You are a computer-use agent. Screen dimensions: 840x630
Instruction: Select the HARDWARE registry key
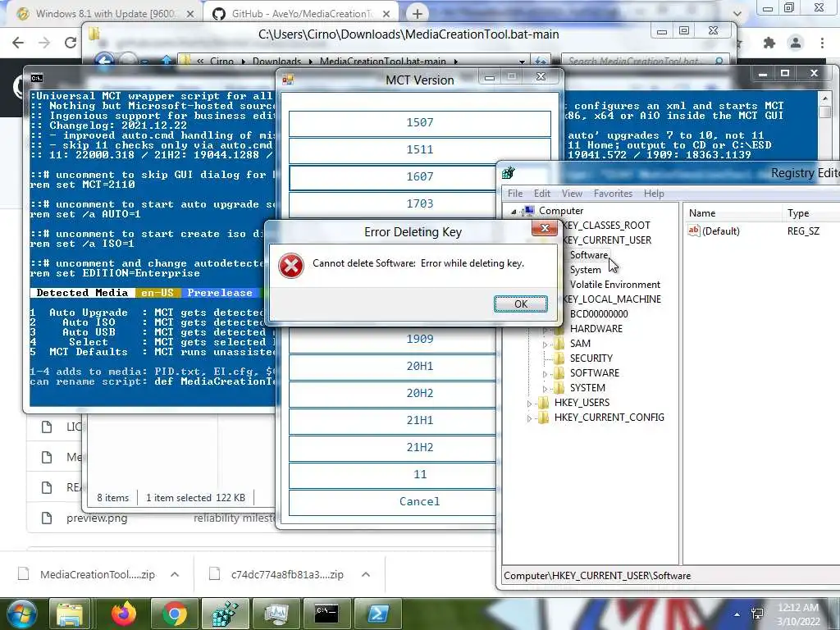pyautogui.click(x=596, y=328)
